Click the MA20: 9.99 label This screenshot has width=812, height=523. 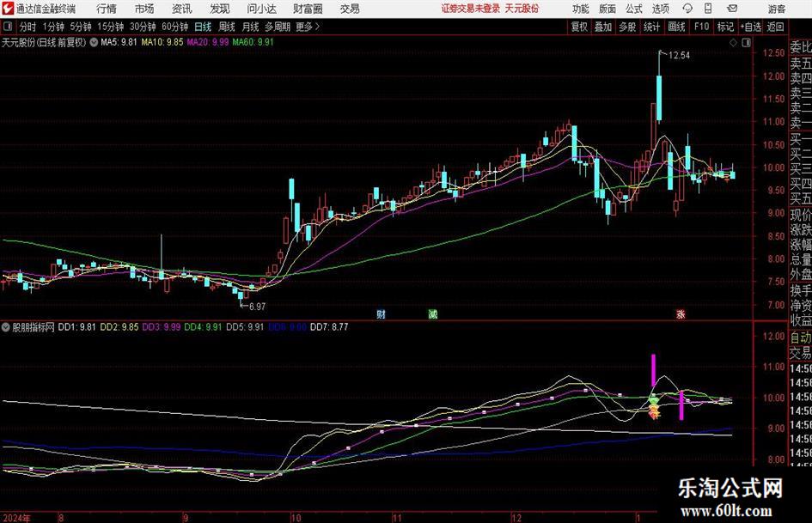(x=208, y=42)
